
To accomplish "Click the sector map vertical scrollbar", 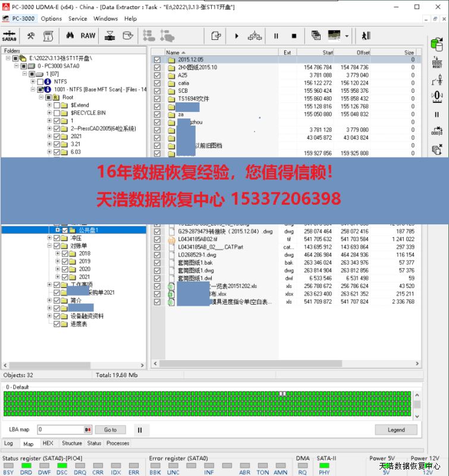I will pos(417,403).
